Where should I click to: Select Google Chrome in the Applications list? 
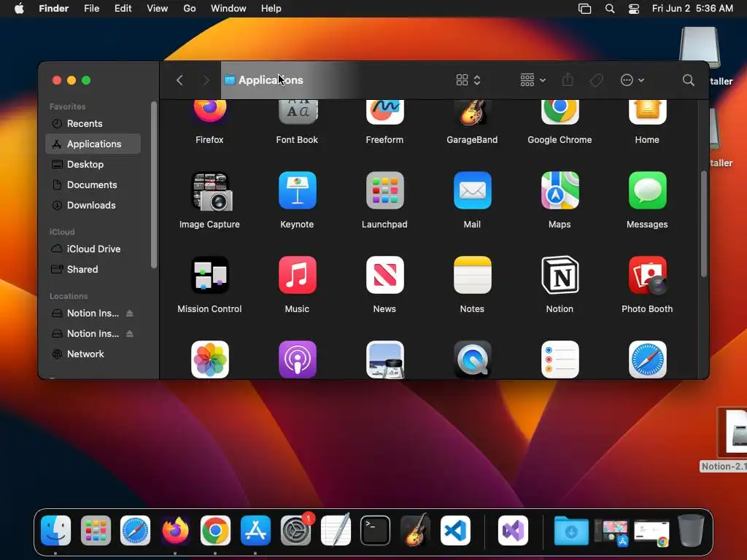coord(560,112)
